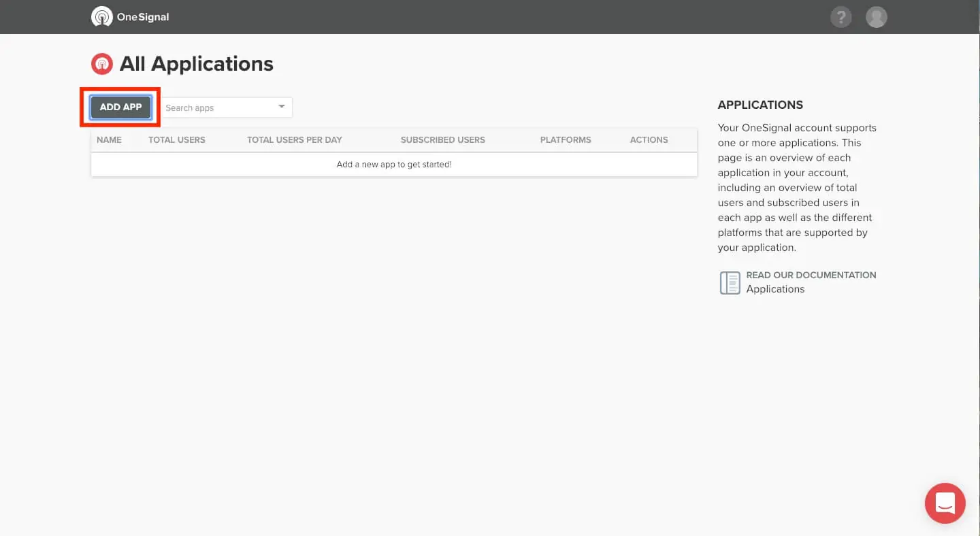Click the SUBSCRIBED USERS column header
This screenshot has width=980, height=536.
point(443,139)
